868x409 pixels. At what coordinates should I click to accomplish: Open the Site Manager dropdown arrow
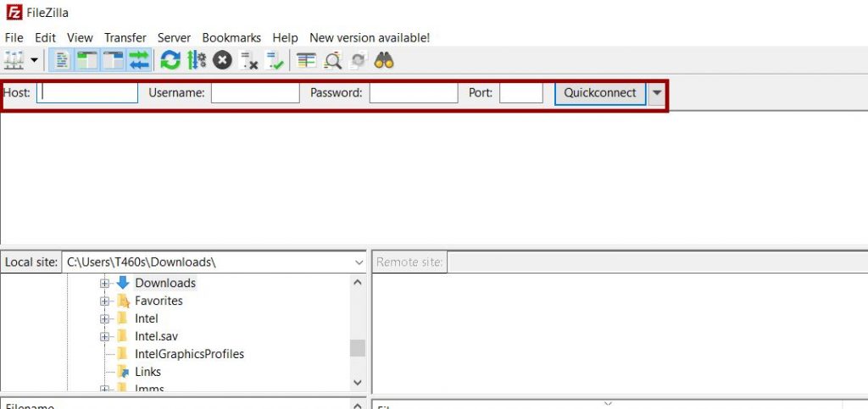(34, 59)
